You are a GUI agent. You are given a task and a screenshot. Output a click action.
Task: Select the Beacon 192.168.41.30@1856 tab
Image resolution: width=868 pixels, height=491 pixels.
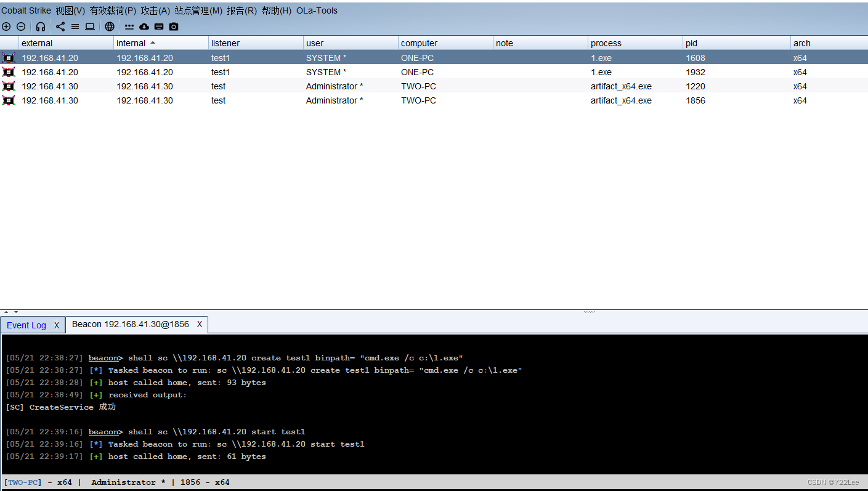tap(131, 324)
